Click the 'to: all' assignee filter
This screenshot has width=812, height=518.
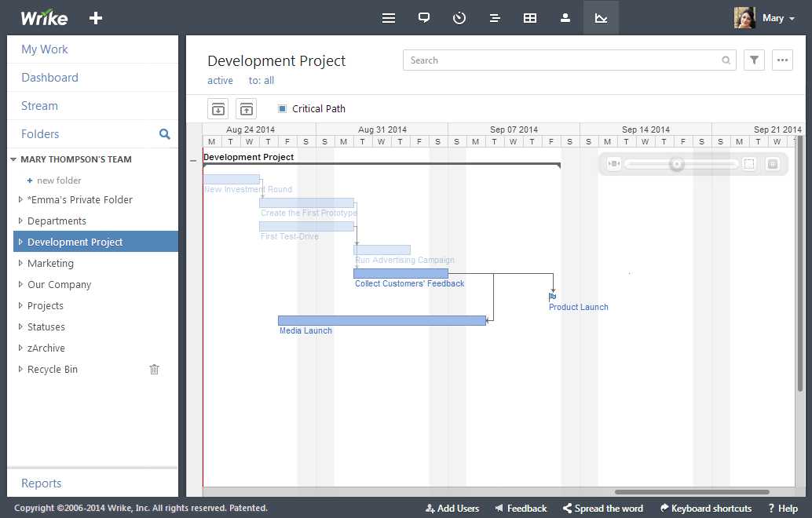tap(261, 80)
